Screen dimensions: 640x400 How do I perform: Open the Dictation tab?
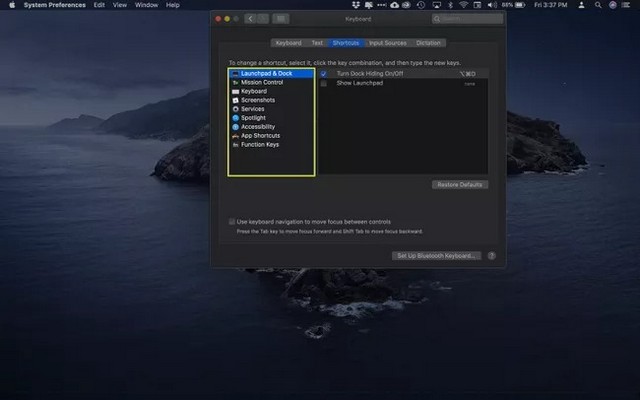click(428, 43)
